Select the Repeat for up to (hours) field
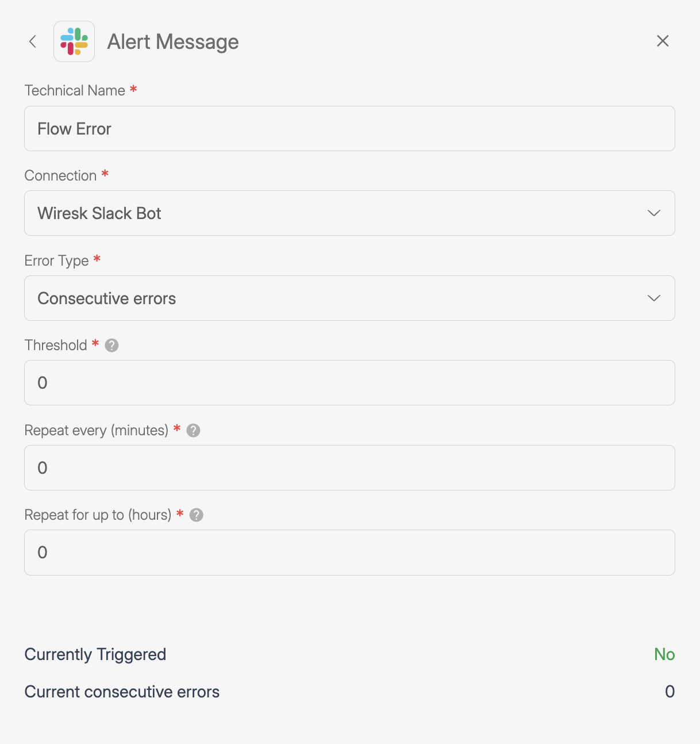 tap(349, 553)
